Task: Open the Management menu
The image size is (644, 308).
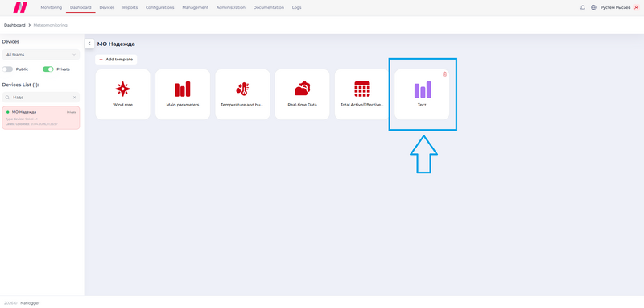Action: 195,7
